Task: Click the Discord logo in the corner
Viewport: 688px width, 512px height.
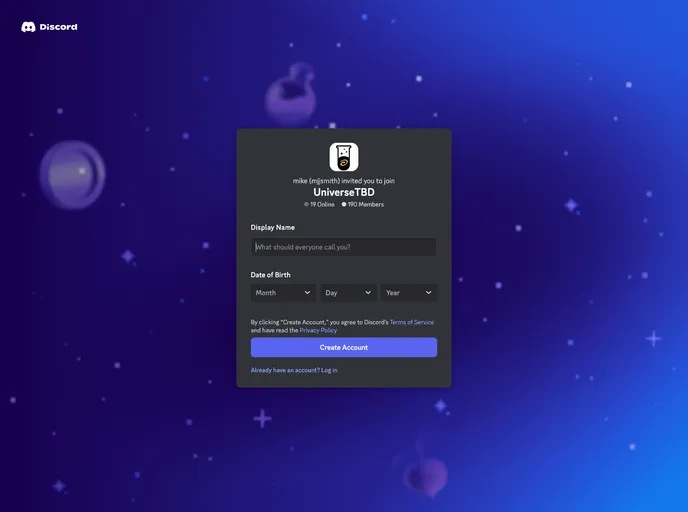Action: pos(49,27)
